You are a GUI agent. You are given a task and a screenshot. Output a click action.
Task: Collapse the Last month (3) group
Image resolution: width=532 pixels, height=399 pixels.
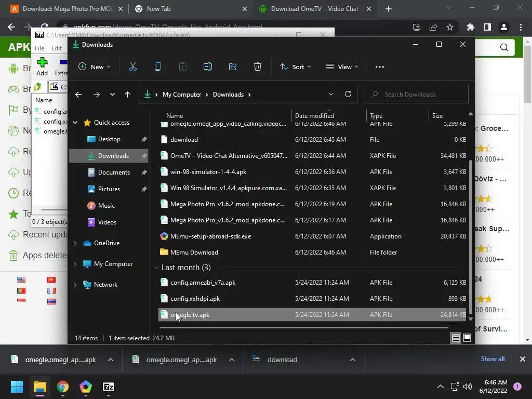click(156, 268)
